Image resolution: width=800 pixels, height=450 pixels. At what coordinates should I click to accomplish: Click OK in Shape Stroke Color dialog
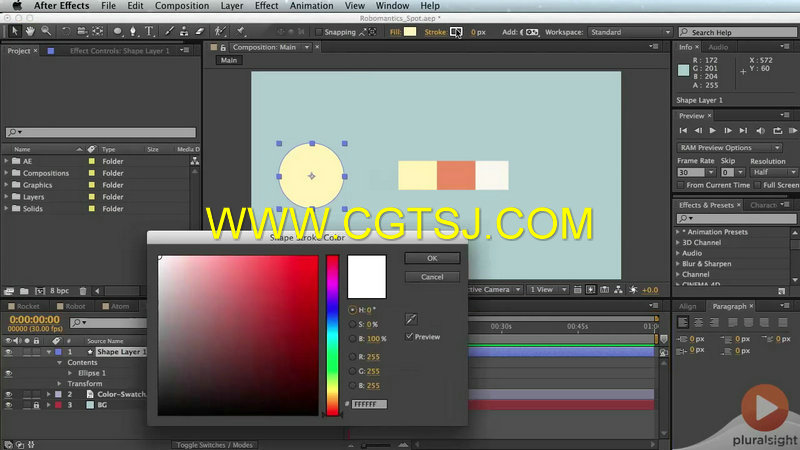click(x=432, y=258)
